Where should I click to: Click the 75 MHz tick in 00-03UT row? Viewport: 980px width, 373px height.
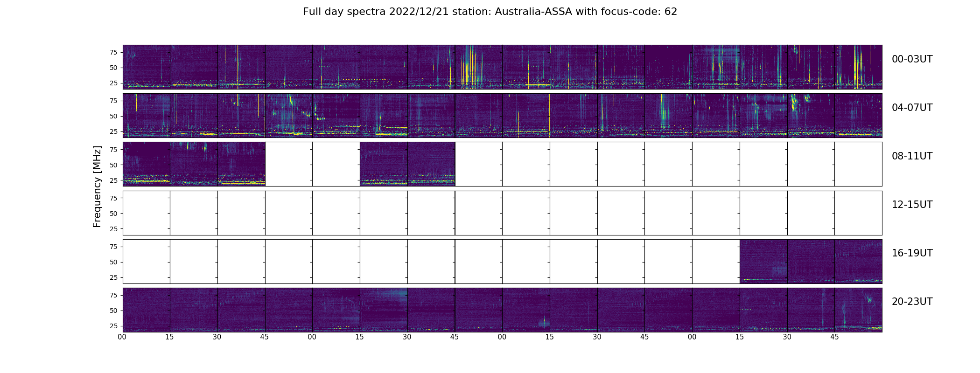[x=113, y=52]
